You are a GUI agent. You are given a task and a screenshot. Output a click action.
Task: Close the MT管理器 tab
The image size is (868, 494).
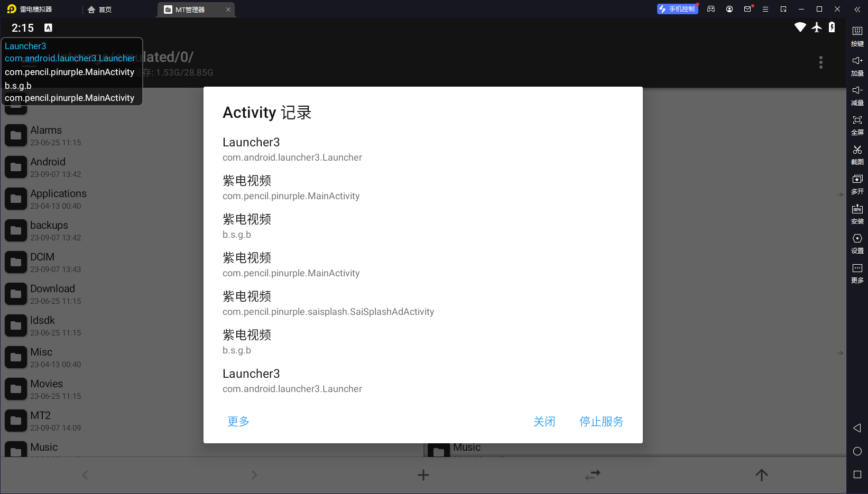click(x=228, y=10)
